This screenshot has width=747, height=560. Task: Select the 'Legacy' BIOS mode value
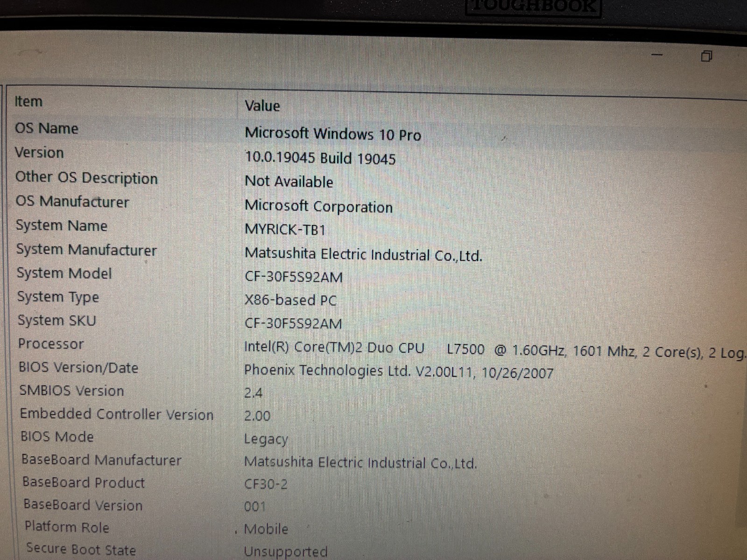tap(266, 439)
